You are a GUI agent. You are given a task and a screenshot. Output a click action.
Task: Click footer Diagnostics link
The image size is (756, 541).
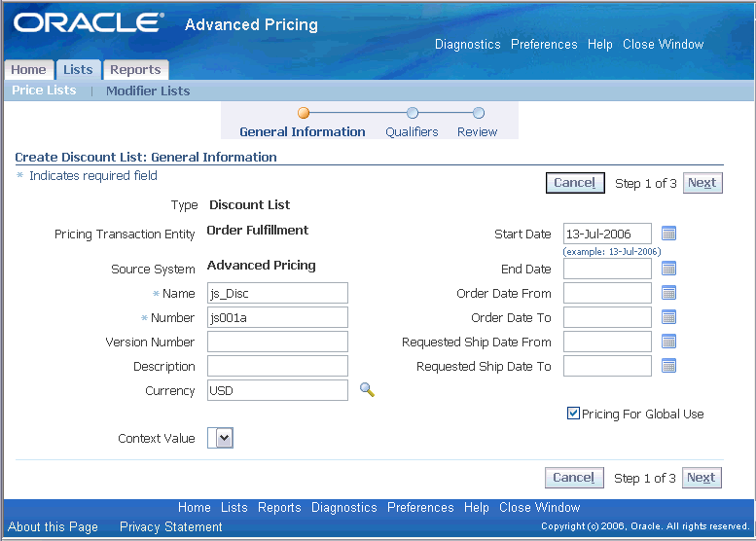[x=344, y=508]
